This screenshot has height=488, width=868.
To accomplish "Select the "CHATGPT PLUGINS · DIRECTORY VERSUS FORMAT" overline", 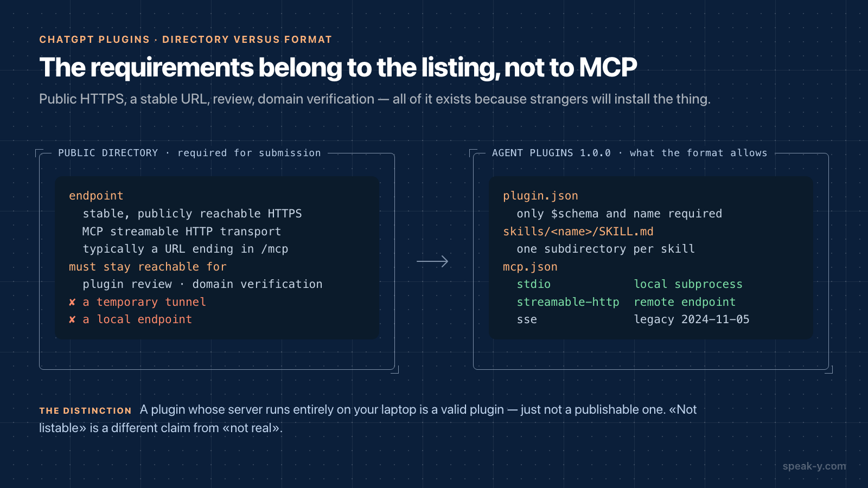I will 186,40.
